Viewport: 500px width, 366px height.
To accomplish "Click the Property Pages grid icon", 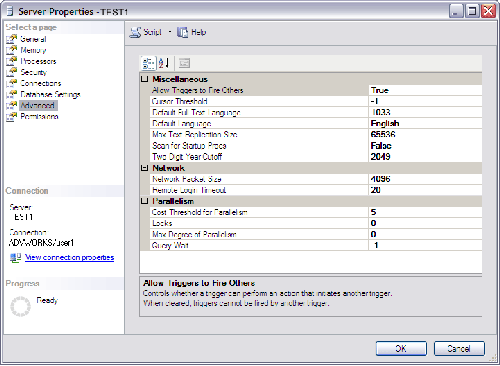I will [184, 63].
